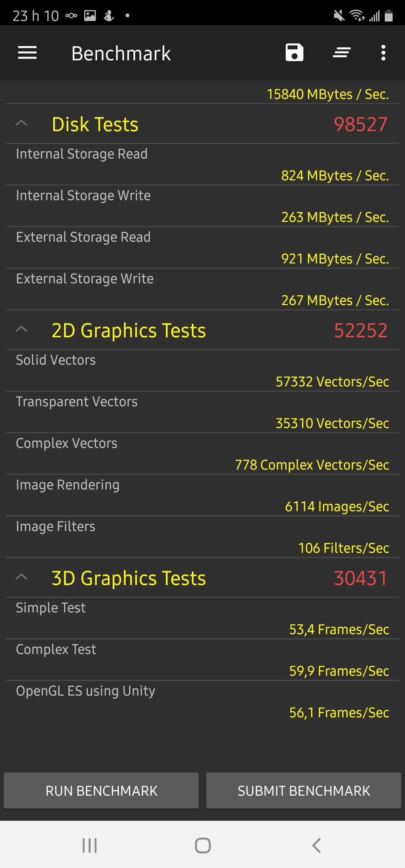Screen dimensions: 405x868
Task: Tap the OpenGL ES using Unity row
Action: pyautogui.click(x=202, y=701)
